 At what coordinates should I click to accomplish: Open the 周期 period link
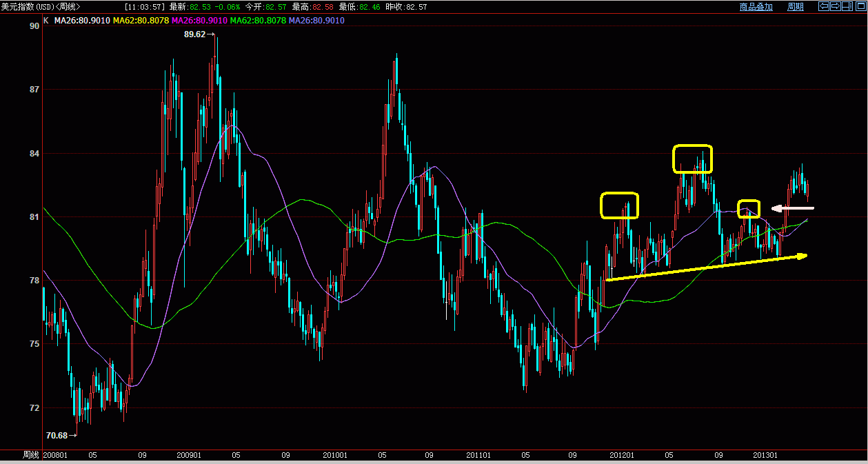795,6
